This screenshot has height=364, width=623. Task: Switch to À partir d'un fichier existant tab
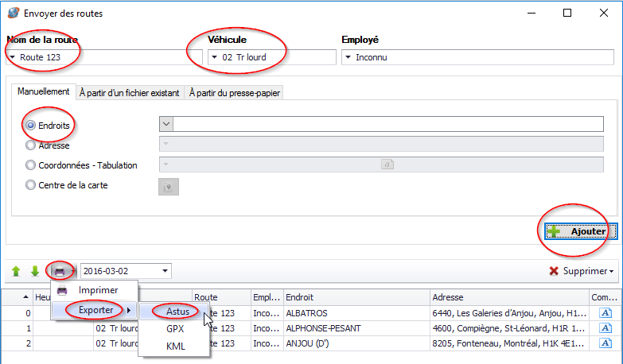pos(130,92)
